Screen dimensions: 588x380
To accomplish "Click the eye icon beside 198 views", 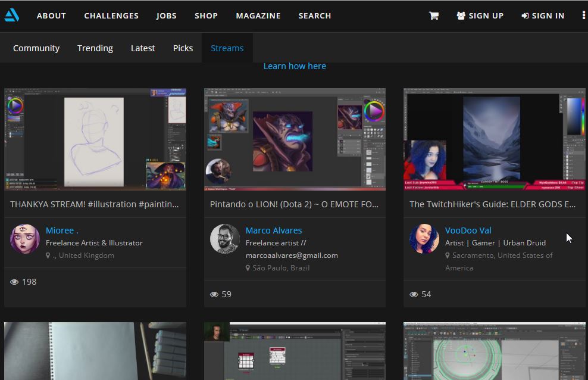I will tap(14, 282).
